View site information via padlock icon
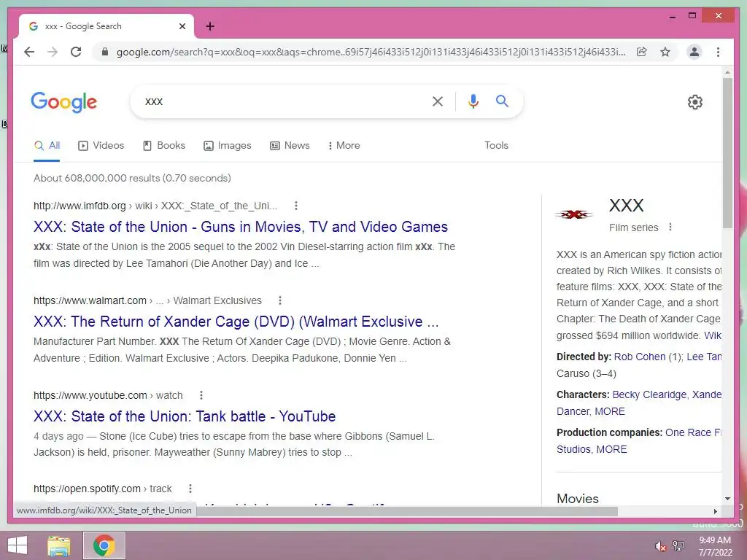Viewport: 747px width, 560px height. pos(105,52)
